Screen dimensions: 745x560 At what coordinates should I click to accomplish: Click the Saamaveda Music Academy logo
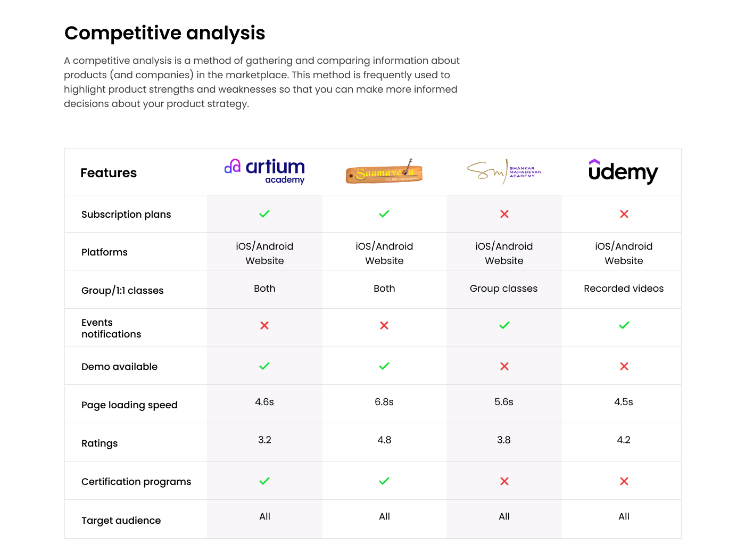pos(384,172)
